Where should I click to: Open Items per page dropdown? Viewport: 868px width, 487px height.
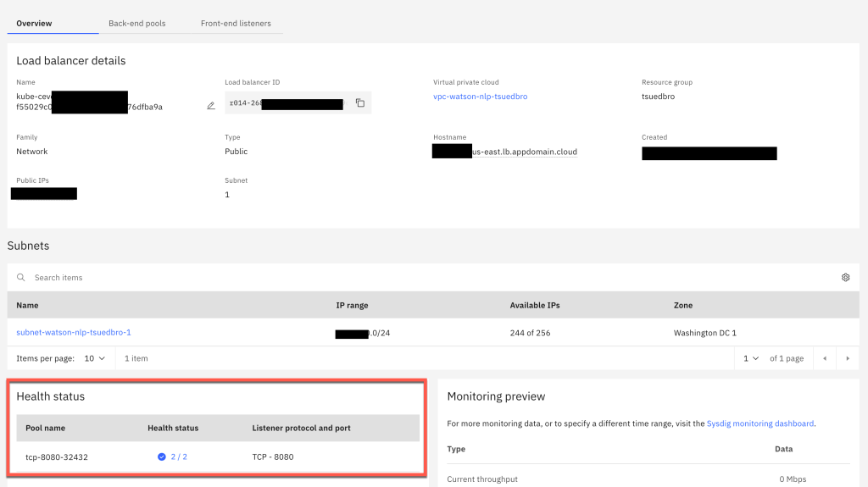94,358
